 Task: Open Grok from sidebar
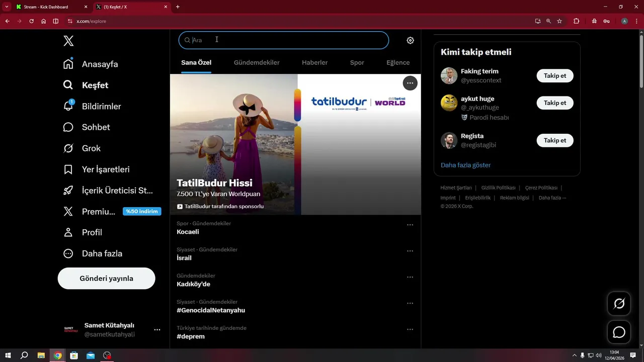click(x=82, y=148)
